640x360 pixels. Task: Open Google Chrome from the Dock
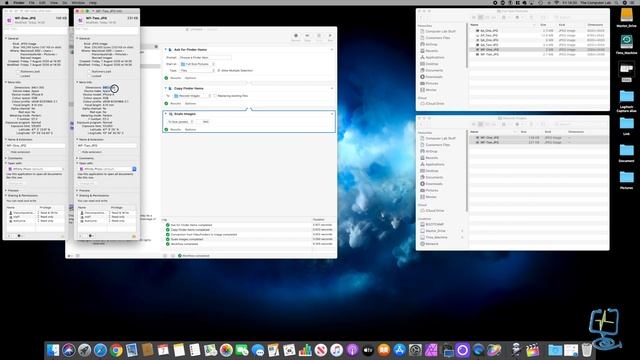116,350
